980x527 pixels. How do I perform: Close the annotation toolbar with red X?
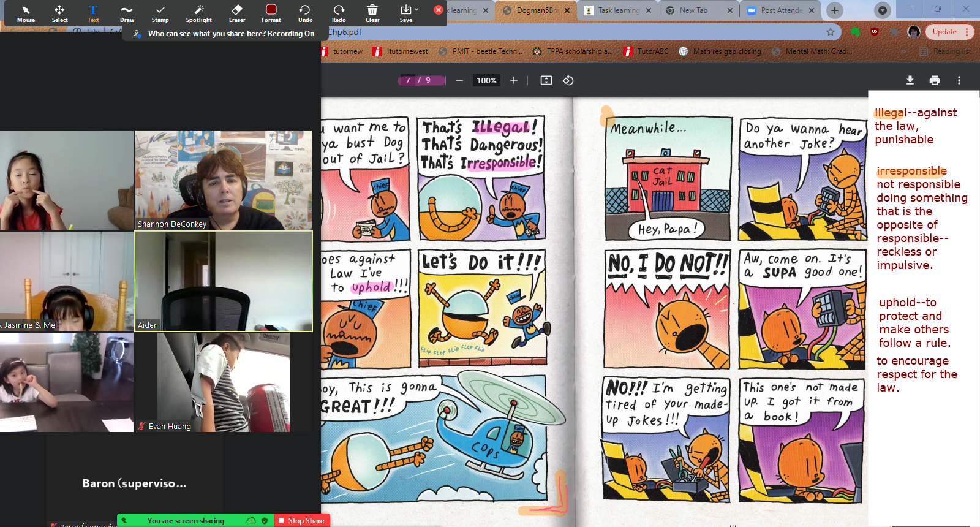tap(438, 10)
